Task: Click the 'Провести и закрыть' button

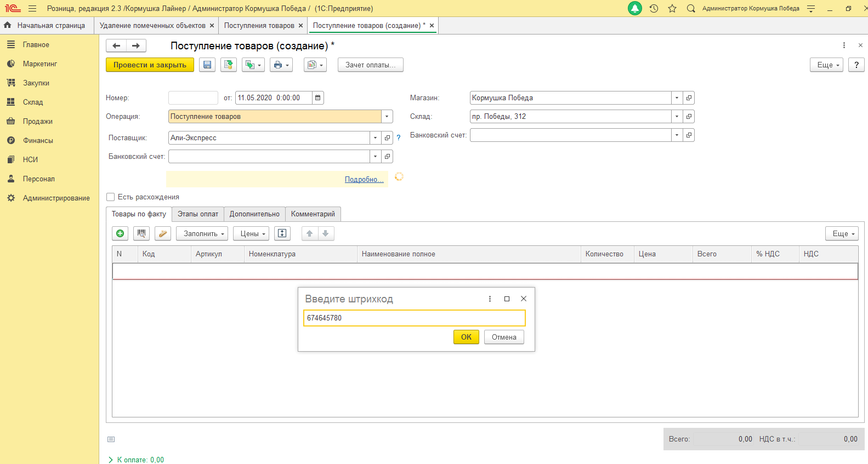Action: (150, 65)
